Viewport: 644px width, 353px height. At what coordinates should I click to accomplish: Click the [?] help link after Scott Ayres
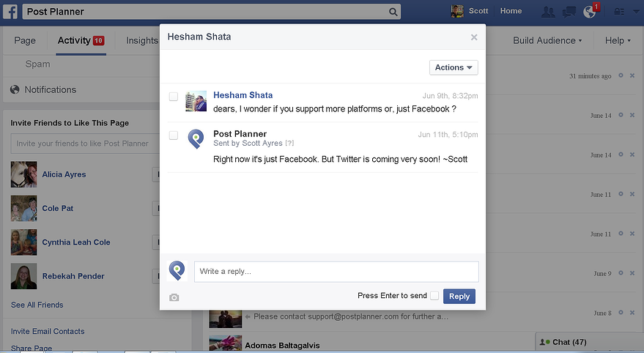point(289,144)
